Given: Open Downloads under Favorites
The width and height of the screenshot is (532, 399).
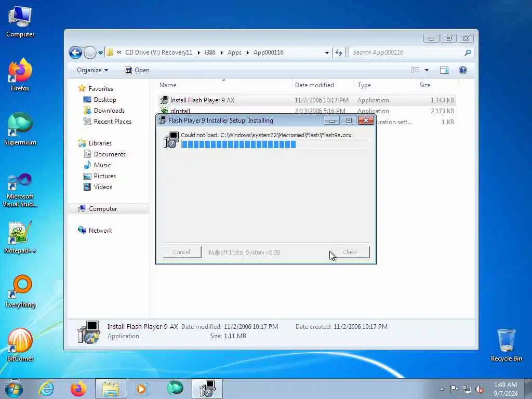Looking at the screenshot, I should [x=109, y=111].
